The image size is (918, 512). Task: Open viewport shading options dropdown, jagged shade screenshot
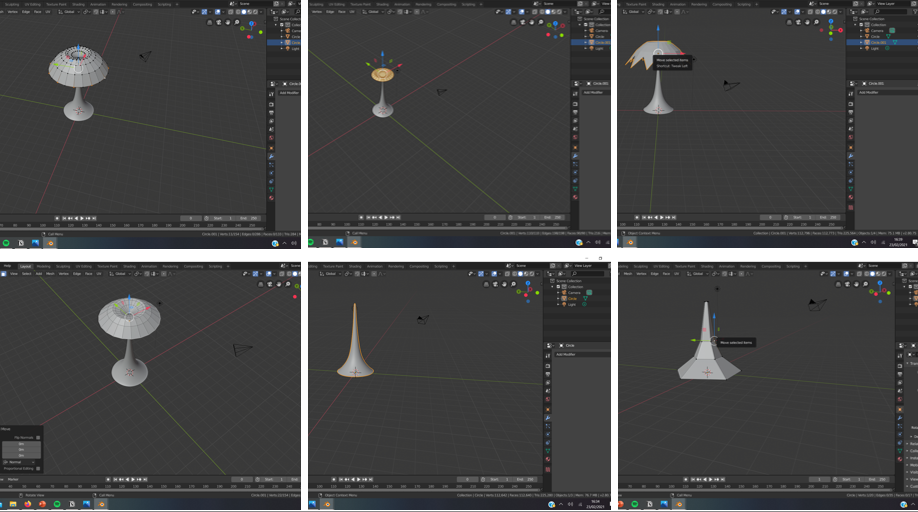pos(841,12)
